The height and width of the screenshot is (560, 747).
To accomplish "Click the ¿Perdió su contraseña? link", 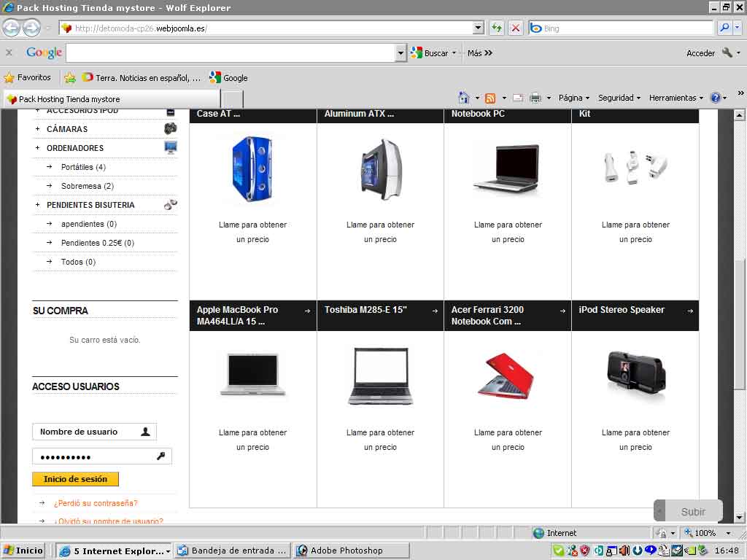I will tap(96, 503).
